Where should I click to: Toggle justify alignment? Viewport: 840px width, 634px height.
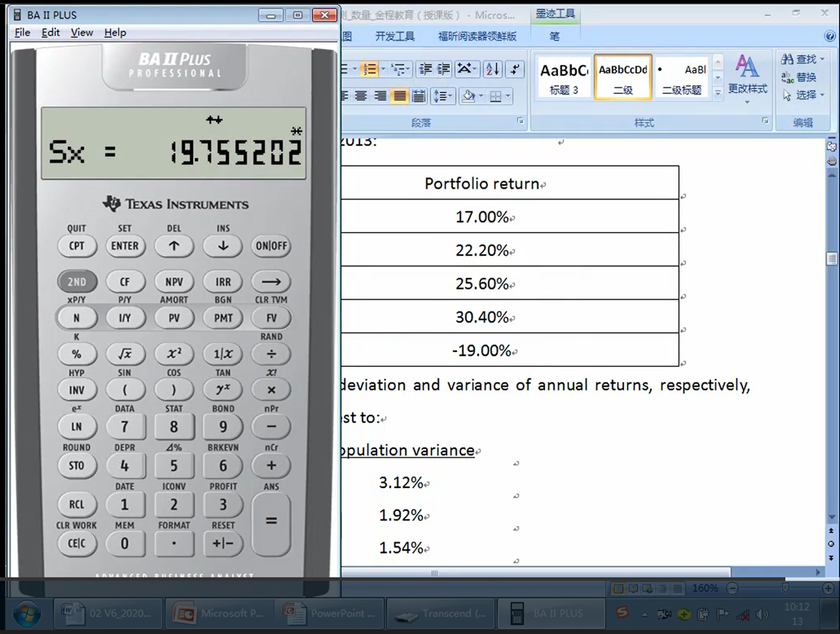click(399, 96)
